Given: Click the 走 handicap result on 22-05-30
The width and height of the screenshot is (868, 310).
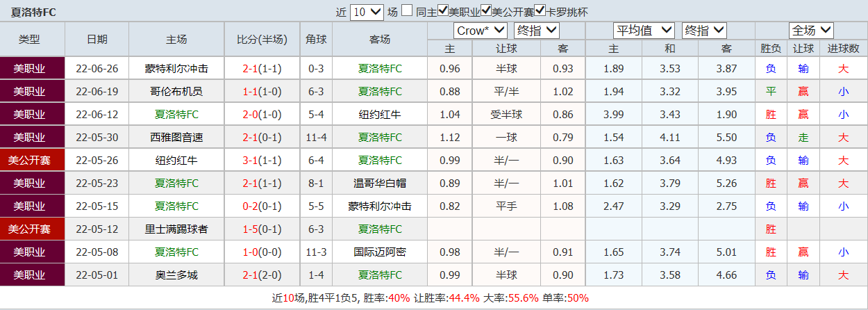Looking at the screenshot, I should [803, 138].
